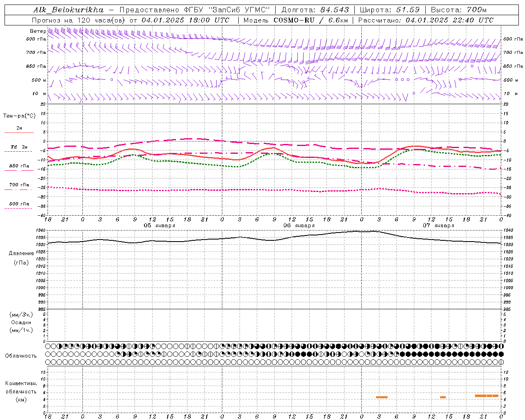Click the (мм/1ч.) precipitation unit label
Image resolution: width=525 pixels, height=420 pixels.
21,330
